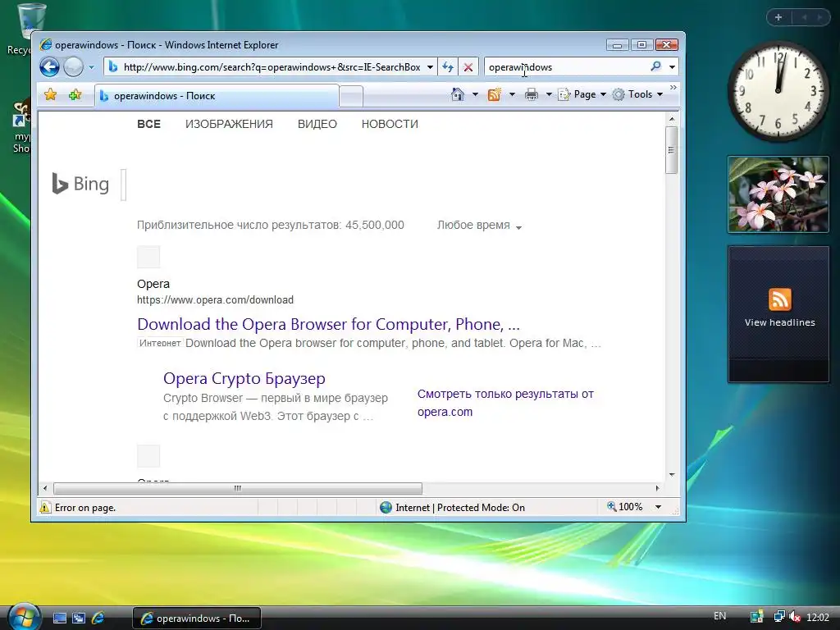Viewport: 840px width, 630px height.
Task: Add gadgets with sidebar plus button
Action: click(x=778, y=18)
